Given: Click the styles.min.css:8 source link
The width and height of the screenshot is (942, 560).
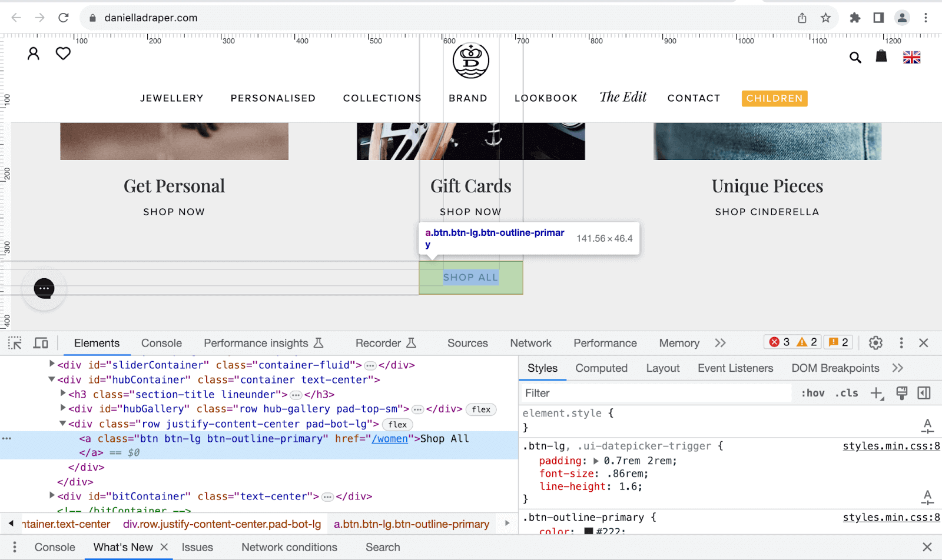Looking at the screenshot, I should point(891,446).
